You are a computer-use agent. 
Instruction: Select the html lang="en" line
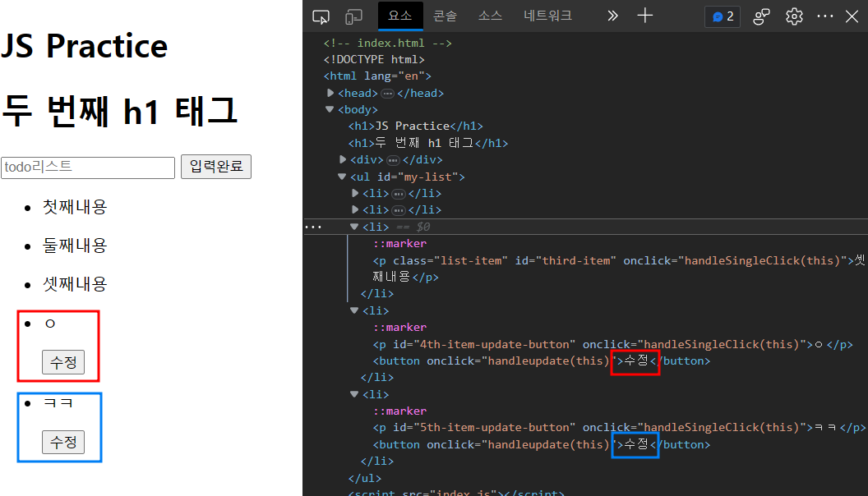click(377, 76)
